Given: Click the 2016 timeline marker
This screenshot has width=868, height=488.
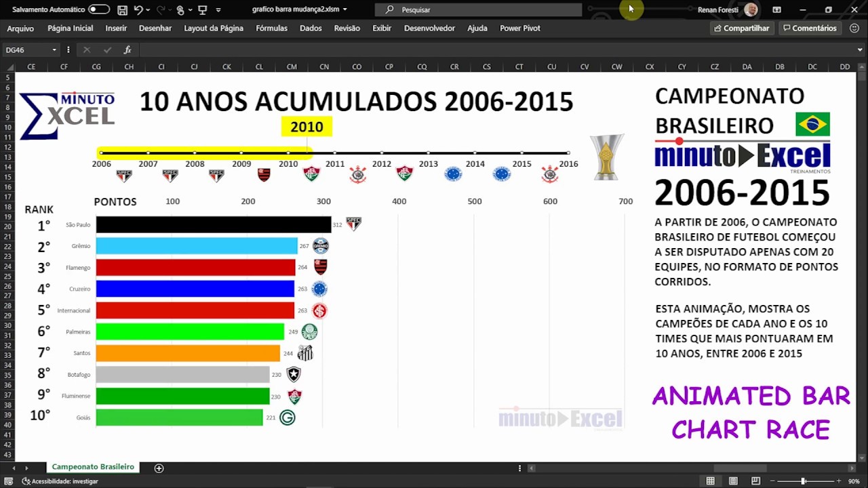Looking at the screenshot, I should [x=568, y=153].
